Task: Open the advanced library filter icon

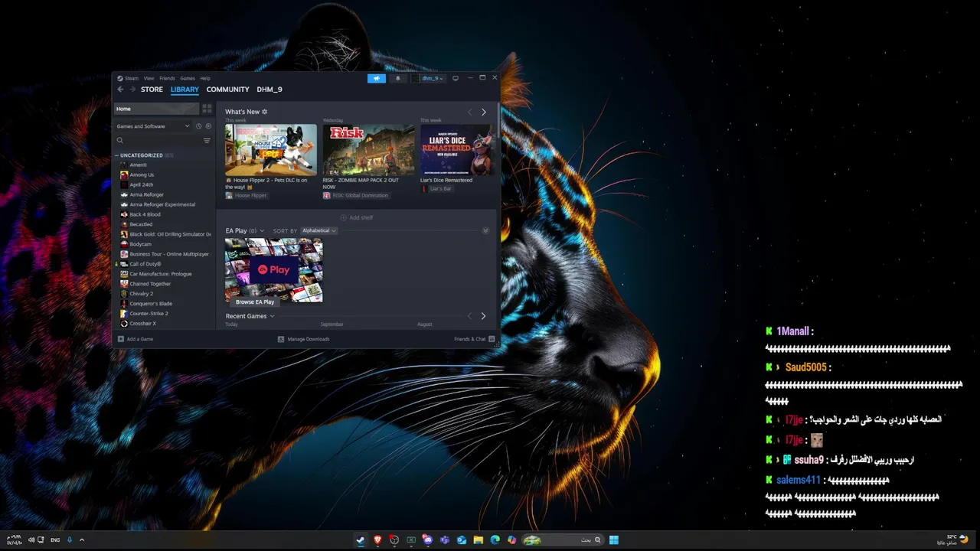Action: (x=207, y=141)
